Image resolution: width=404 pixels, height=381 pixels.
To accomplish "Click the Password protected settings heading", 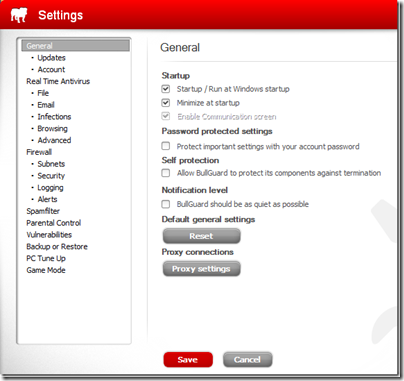I will click(x=217, y=131).
